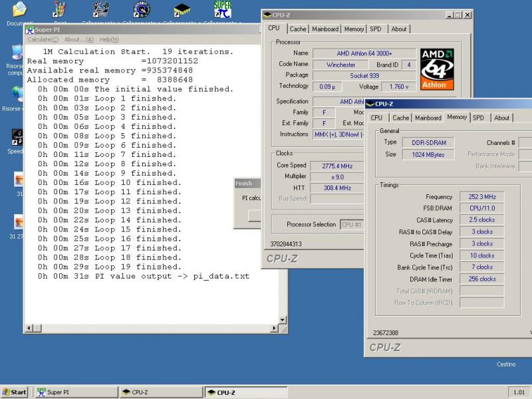Switch to Mainboard tab in front CPU-Z window
The width and height of the screenshot is (532, 399).
(x=428, y=118)
